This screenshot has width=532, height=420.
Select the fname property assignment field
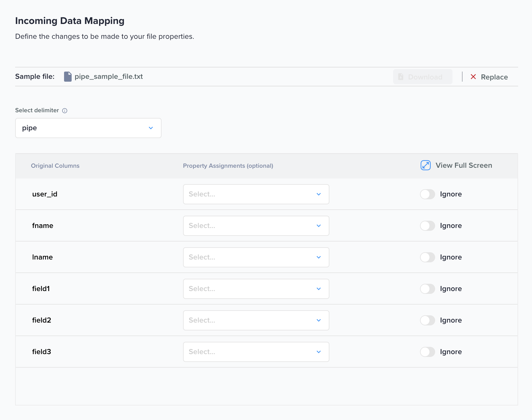[x=256, y=226]
